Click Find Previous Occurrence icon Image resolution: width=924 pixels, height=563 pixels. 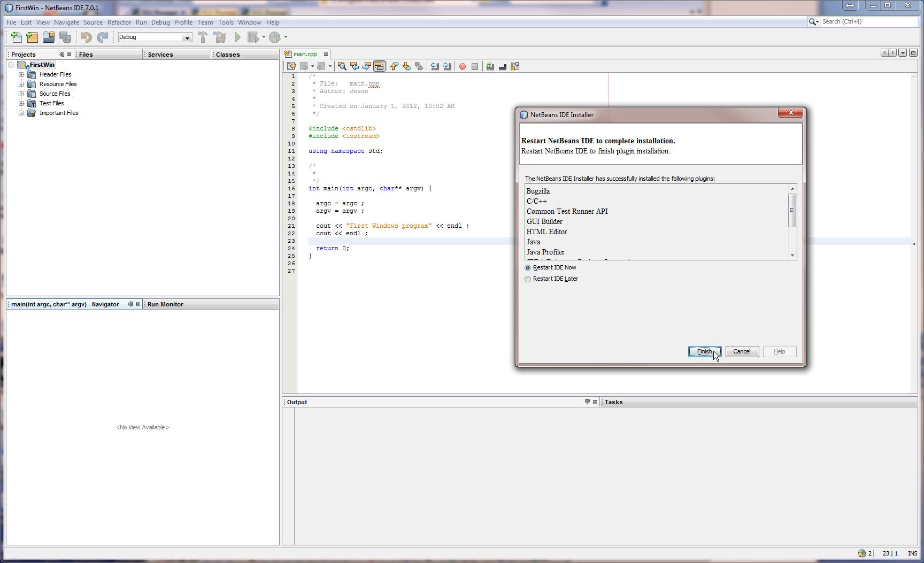point(355,66)
